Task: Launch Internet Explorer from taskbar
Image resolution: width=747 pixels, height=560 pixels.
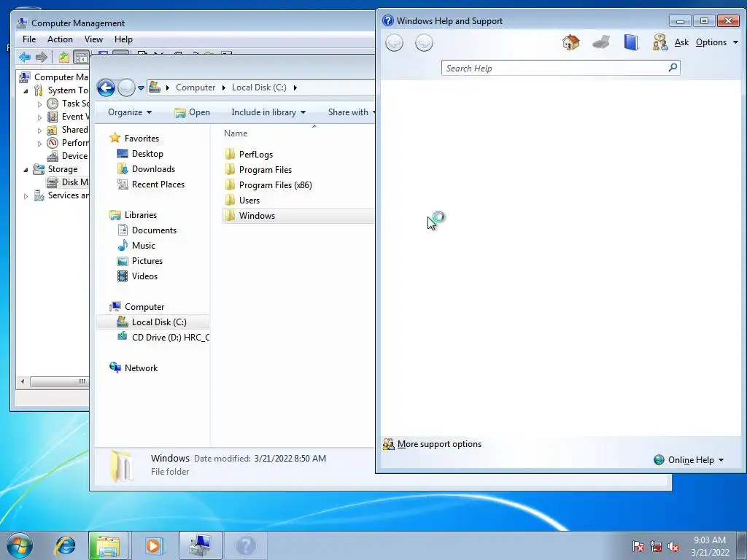Action: tap(65, 545)
